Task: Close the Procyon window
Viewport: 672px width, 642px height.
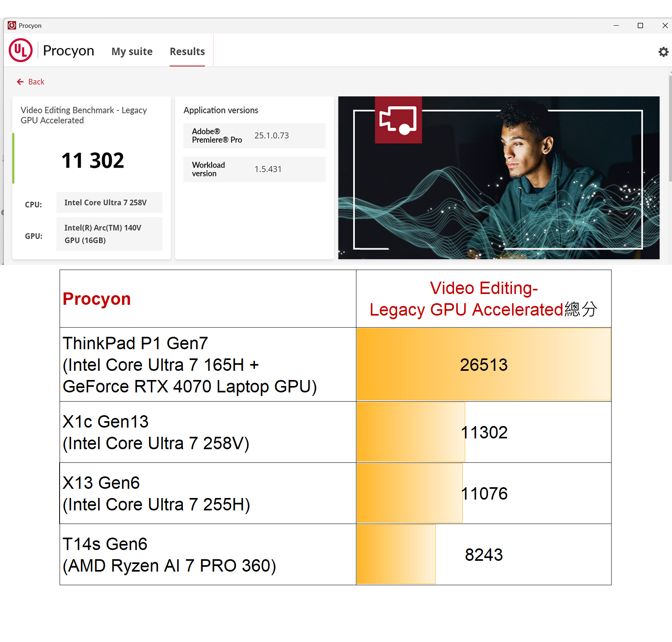Action: pyautogui.click(x=665, y=26)
